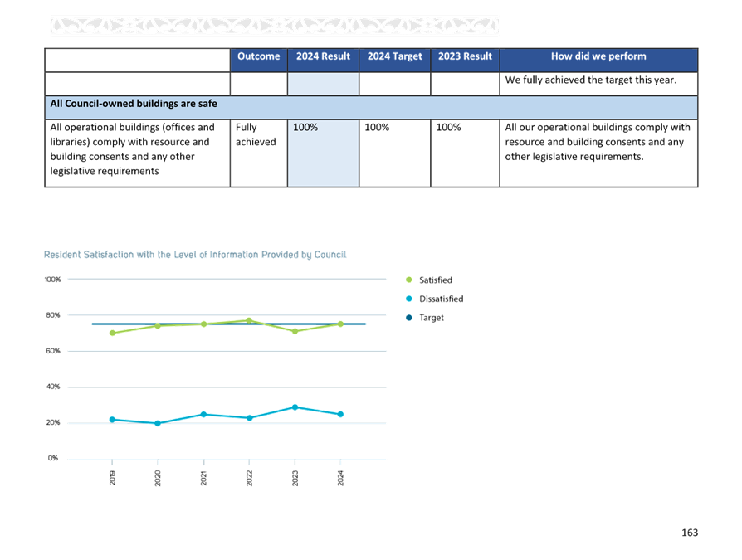Image resolution: width=742 pixels, height=560 pixels.
Task: Click the 2020 x-axis label
Action: coord(158,478)
